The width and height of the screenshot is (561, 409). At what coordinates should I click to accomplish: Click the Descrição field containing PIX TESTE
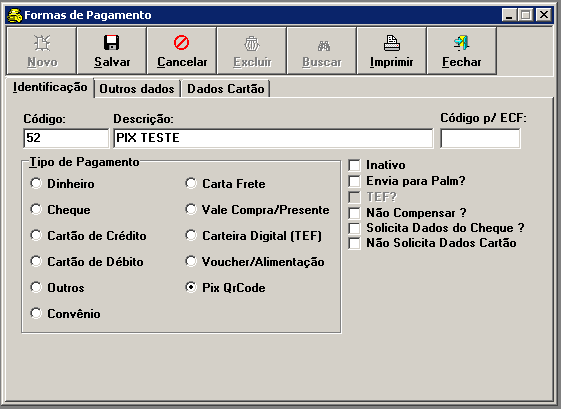pyautogui.click(x=273, y=138)
